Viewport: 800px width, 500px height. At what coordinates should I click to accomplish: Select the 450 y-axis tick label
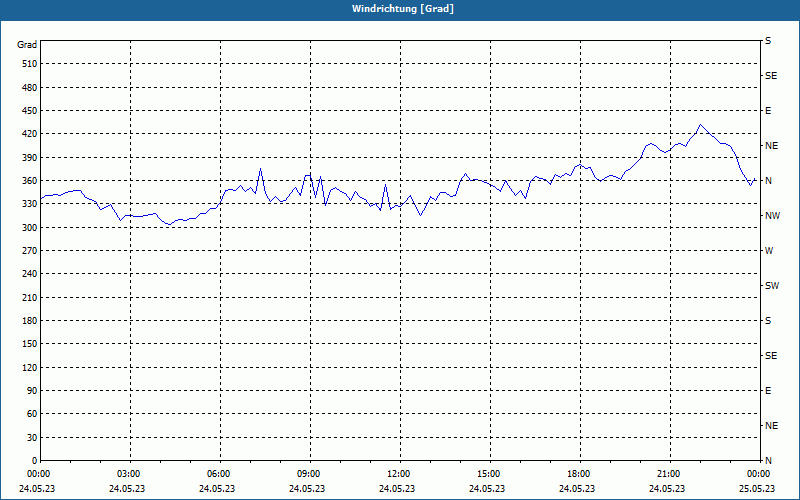click(x=30, y=111)
